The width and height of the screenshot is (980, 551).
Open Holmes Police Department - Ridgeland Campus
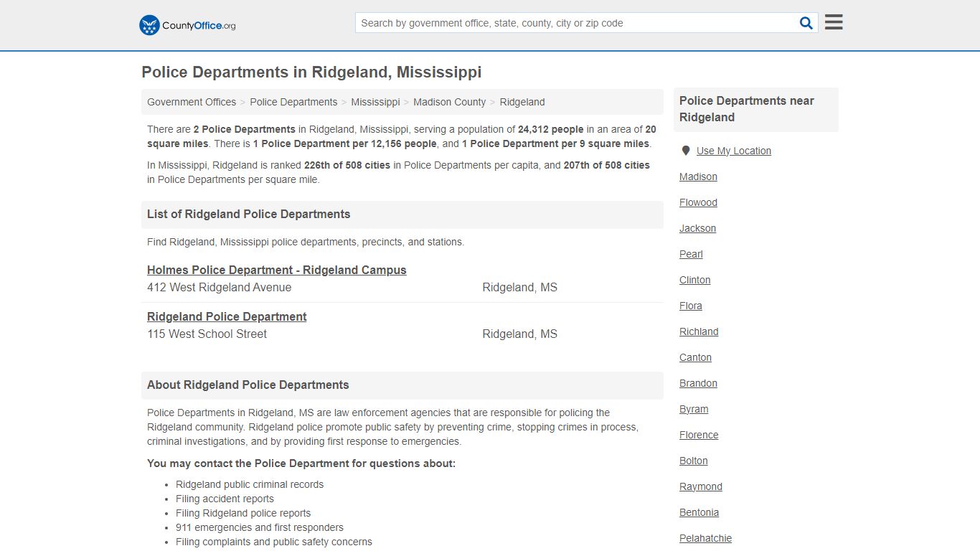click(x=277, y=270)
